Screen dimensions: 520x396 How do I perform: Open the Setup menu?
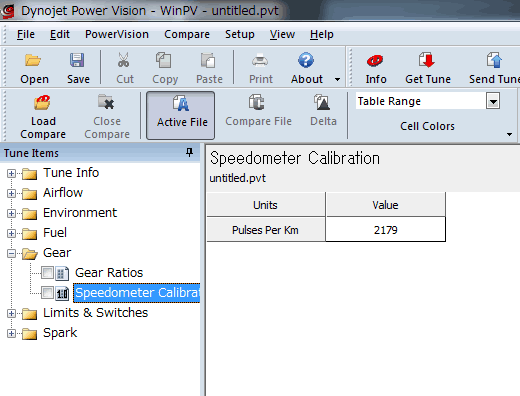(x=240, y=34)
